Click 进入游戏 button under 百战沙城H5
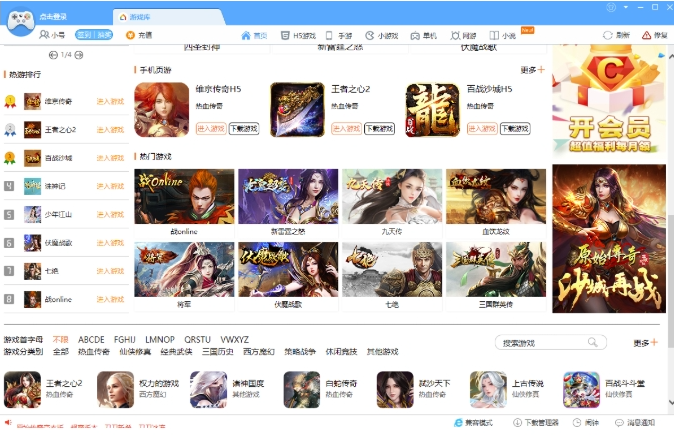The image size is (674, 435). (x=482, y=129)
